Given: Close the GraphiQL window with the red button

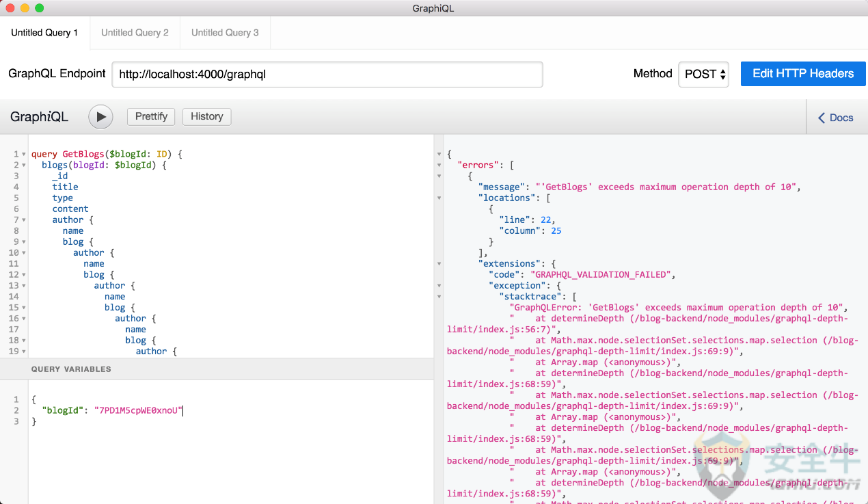Looking at the screenshot, I should pyautogui.click(x=10, y=8).
